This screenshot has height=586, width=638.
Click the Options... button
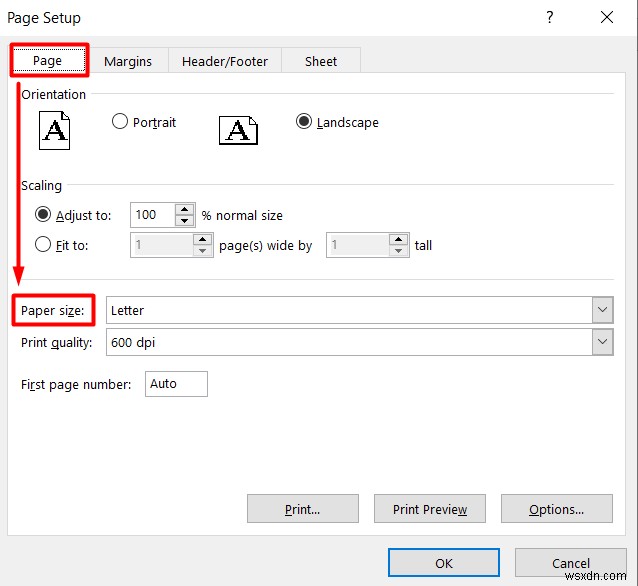557,509
